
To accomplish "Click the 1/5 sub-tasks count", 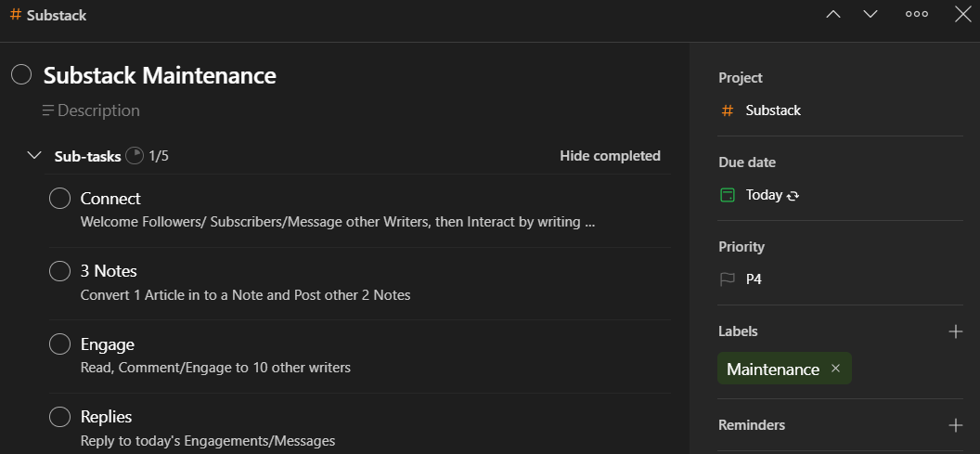I will pyautogui.click(x=159, y=156).
